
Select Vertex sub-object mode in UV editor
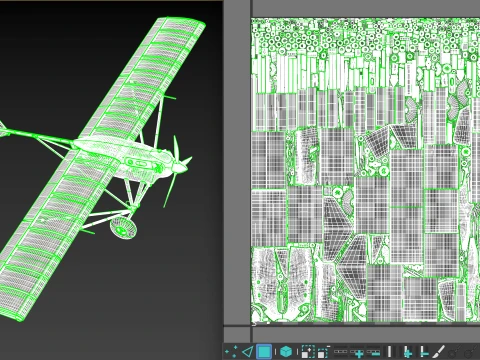click(x=231, y=352)
